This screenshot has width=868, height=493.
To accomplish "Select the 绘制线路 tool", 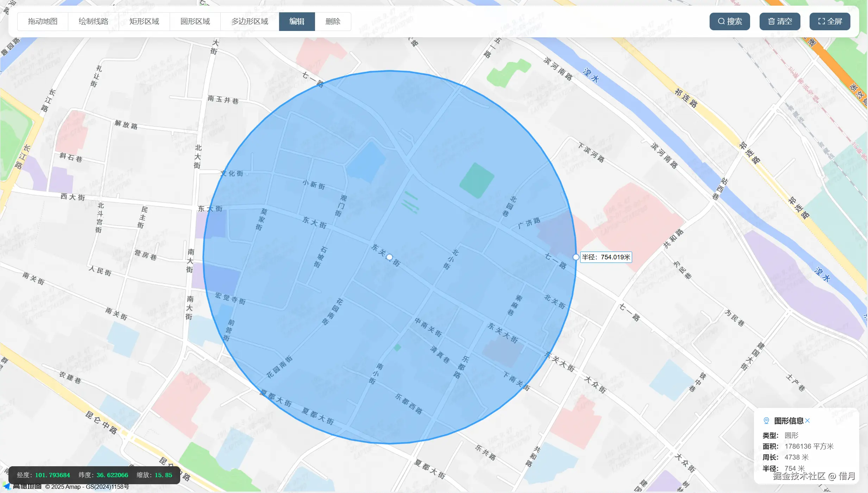I will click(93, 21).
